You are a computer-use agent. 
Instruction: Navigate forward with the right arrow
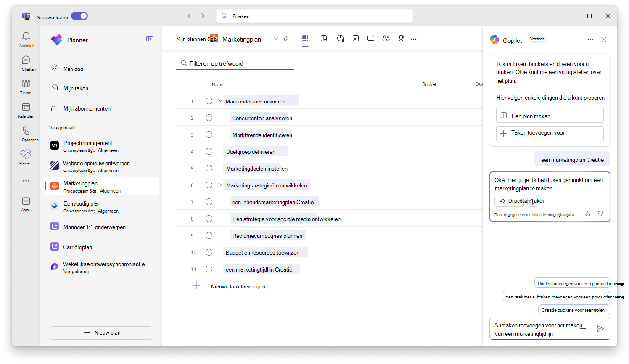(x=203, y=16)
